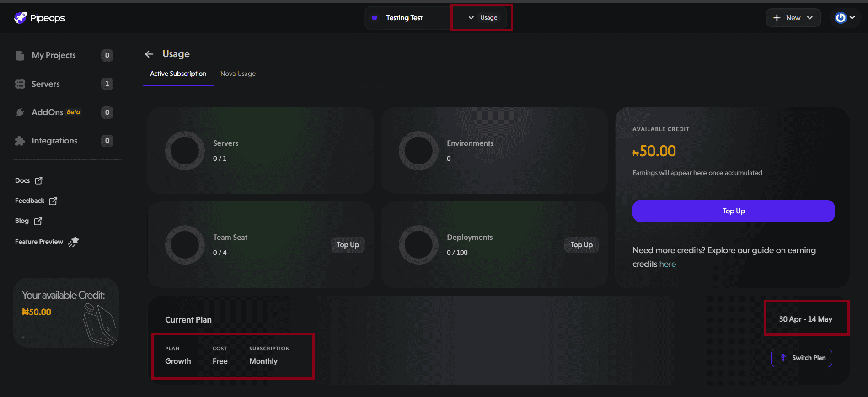The width and height of the screenshot is (868, 397).
Task: Click the AddOns plug icon
Action: pyautogui.click(x=20, y=112)
